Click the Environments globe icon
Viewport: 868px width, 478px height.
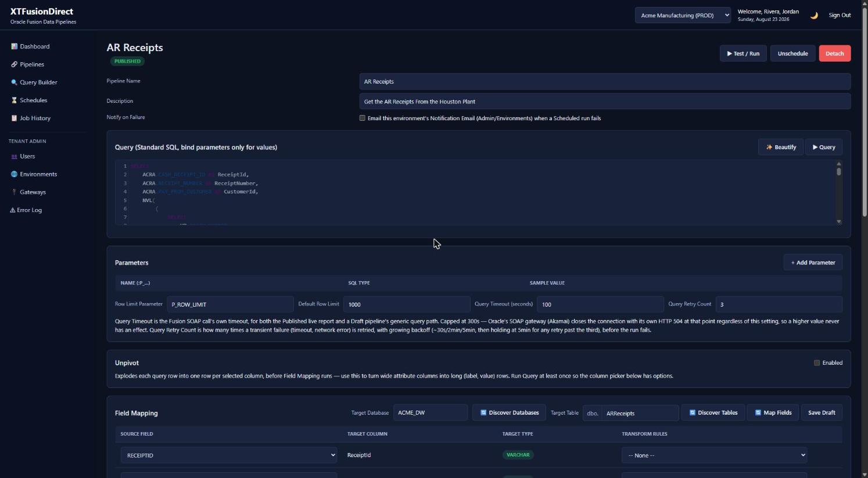coord(14,174)
